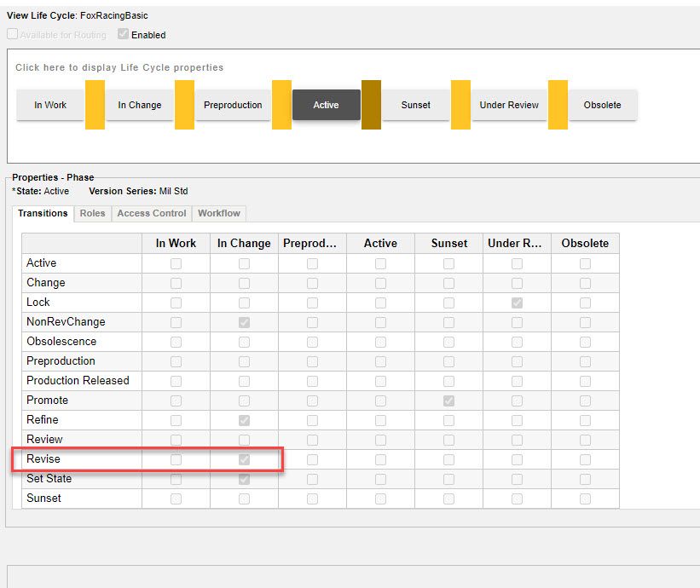Click the text to display Life Cycle properties
700x588 pixels.
(x=119, y=67)
